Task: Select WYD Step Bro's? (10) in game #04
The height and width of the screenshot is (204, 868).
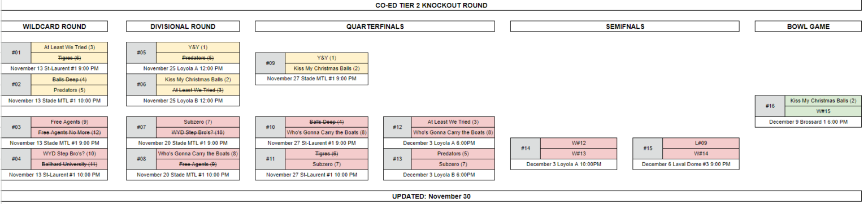Action: pos(70,154)
